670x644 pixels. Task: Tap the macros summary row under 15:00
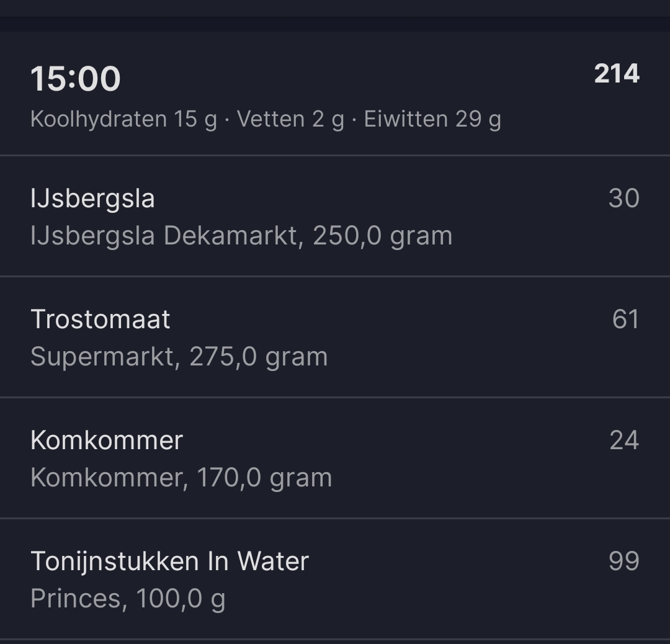click(x=267, y=119)
